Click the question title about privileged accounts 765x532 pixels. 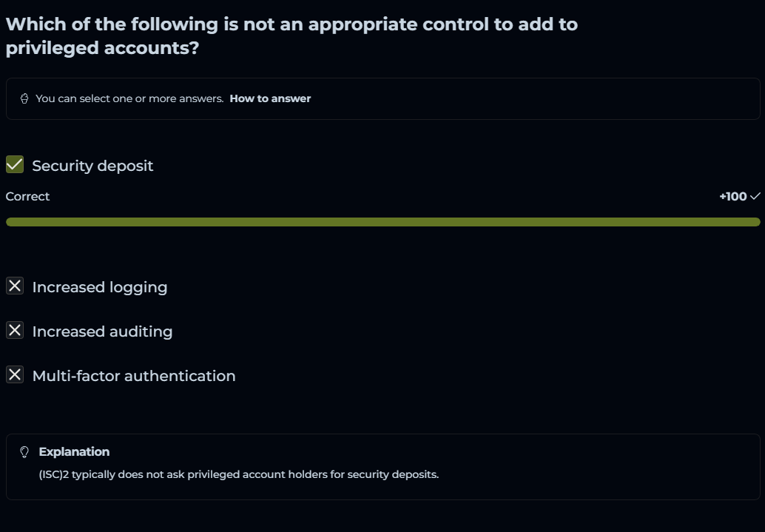[291, 36]
